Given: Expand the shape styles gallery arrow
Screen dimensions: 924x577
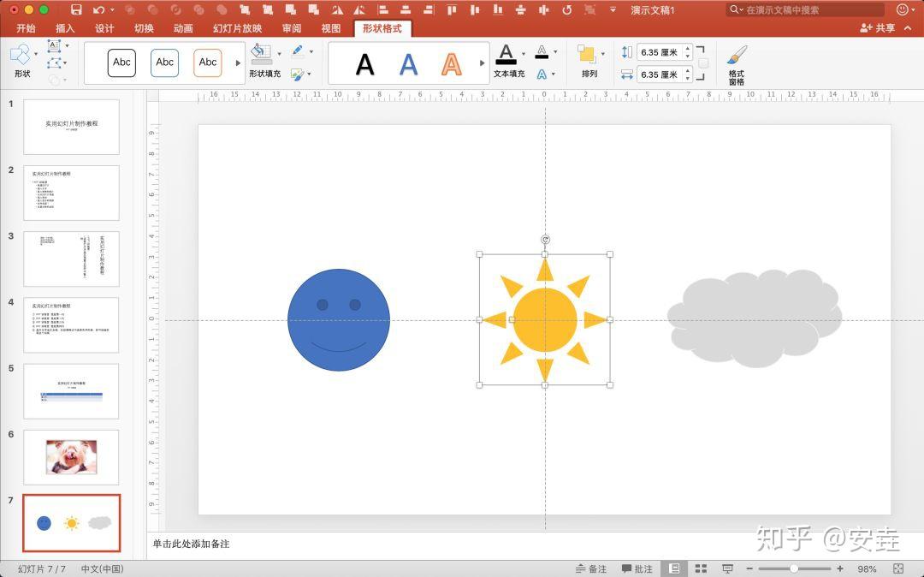Looking at the screenshot, I should click(x=239, y=62).
